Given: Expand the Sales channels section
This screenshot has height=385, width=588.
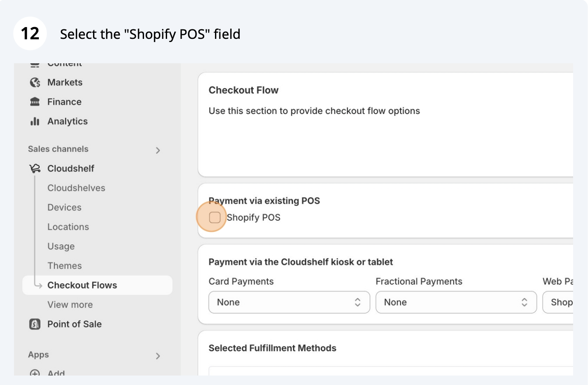Looking at the screenshot, I should coord(158,150).
